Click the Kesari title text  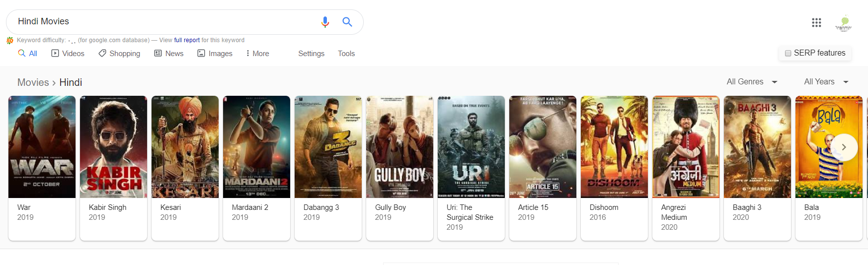[170, 207]
